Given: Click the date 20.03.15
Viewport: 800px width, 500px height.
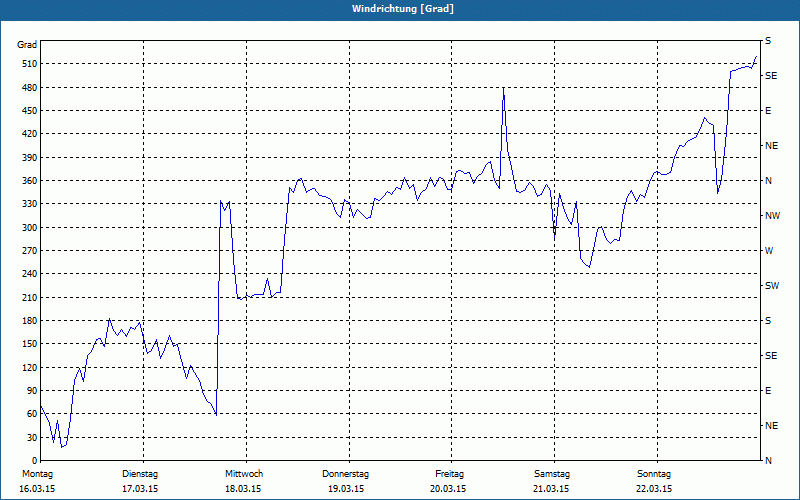Looking at the screenshot, I should pyautogui.click(x=448, y=489).
